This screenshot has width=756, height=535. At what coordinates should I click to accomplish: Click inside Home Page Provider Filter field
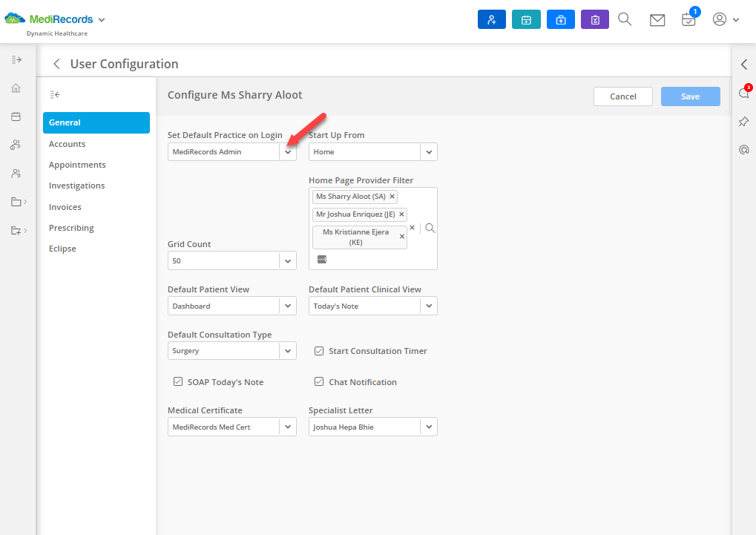372,229
